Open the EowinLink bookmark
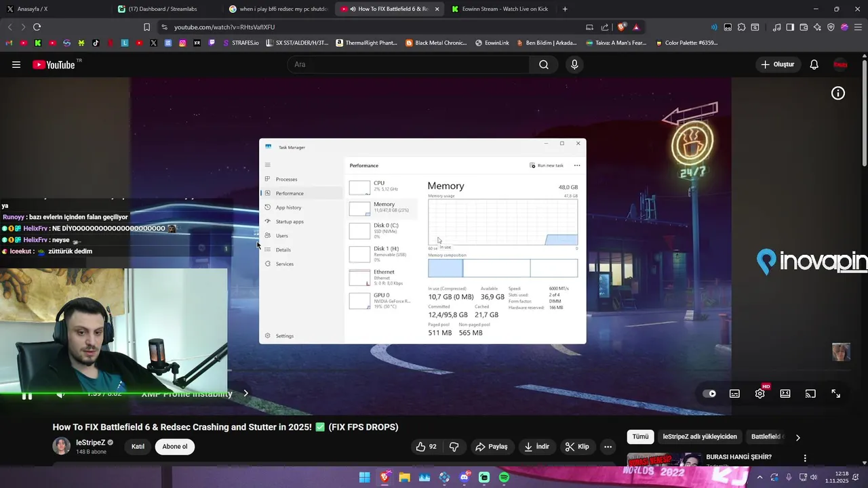The height and width of the screenshot is (488, 868). [x=492, y=43]
